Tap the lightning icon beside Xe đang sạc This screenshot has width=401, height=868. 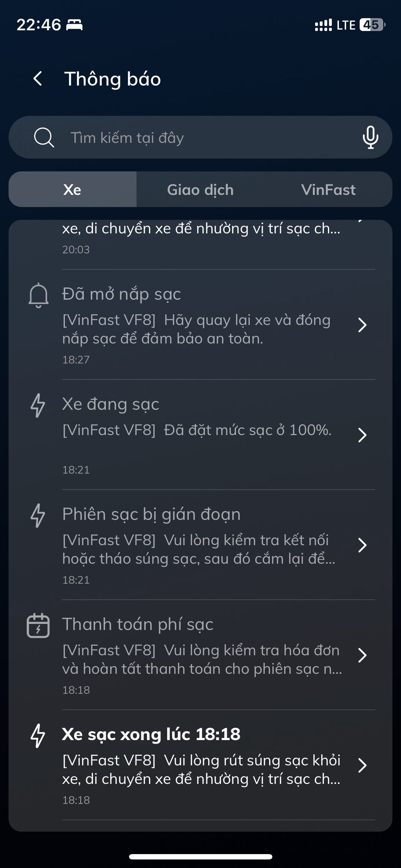coord(38,405)
